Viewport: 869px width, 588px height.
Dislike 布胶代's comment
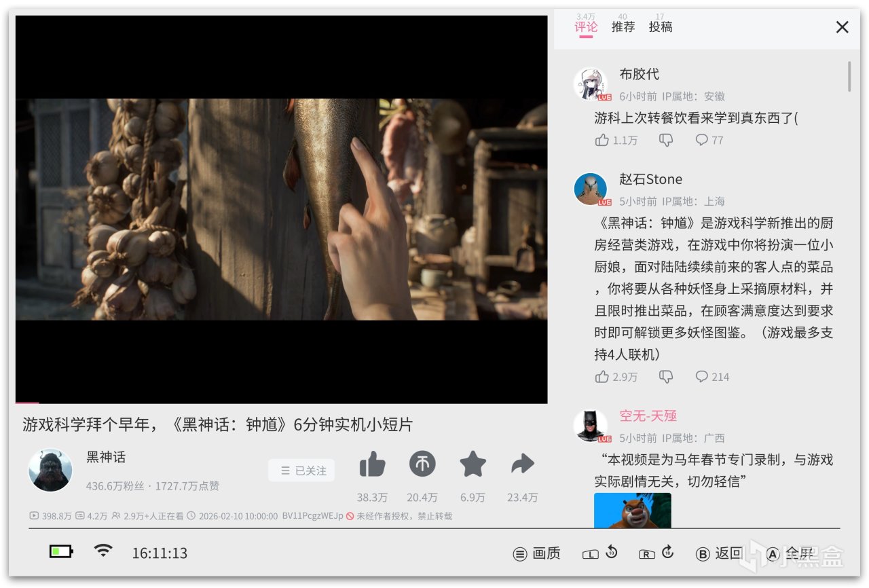[666, 140]
